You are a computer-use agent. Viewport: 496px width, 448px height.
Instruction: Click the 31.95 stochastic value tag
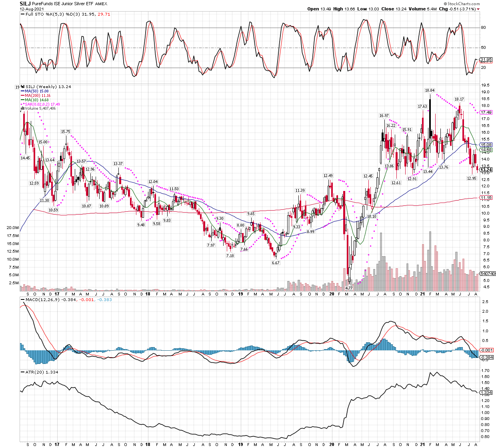pyautogui.click(x=486, y=60)
